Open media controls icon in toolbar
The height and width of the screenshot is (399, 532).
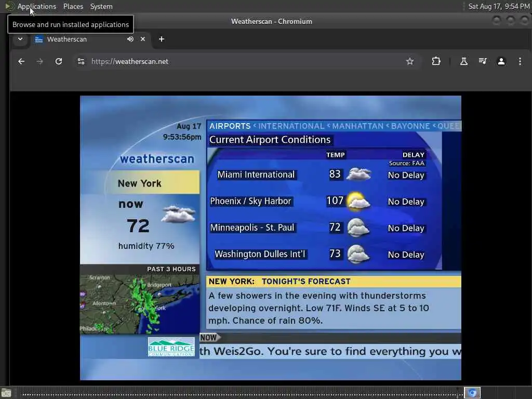point(483,61)
